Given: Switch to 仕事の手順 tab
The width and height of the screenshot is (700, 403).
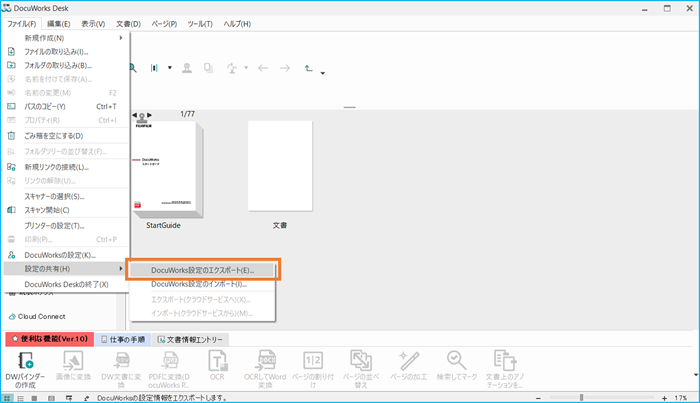Looking at the screenshot, I should [123, 340].
